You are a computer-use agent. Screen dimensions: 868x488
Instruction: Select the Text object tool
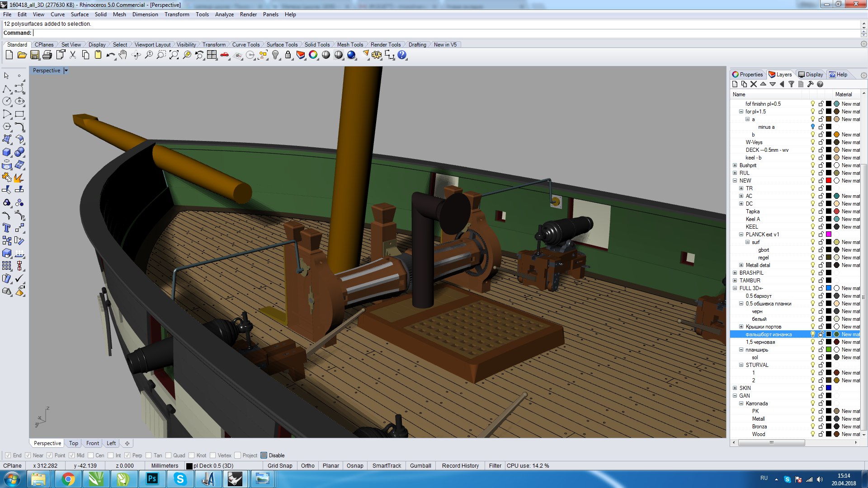tap(7, 228)
